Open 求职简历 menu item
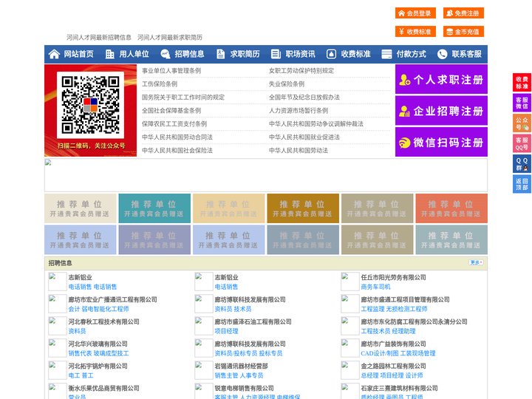This screenshot has width=532, height=399. (x=245, y=54)
